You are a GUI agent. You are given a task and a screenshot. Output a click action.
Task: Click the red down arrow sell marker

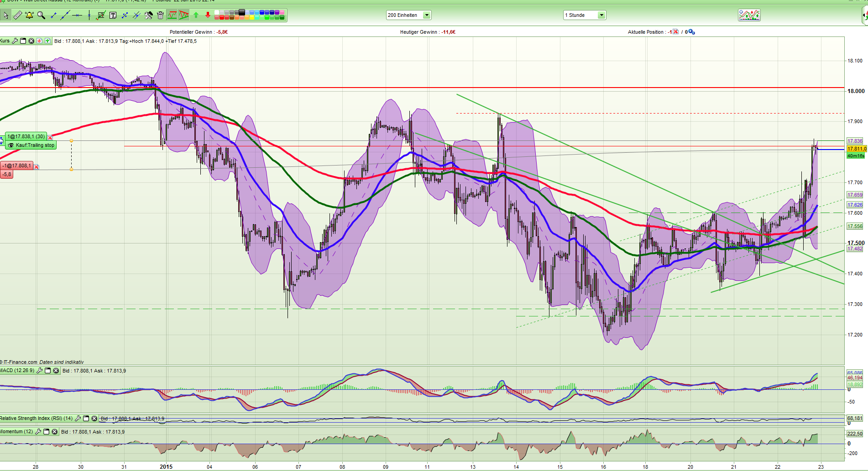[208, 16]
